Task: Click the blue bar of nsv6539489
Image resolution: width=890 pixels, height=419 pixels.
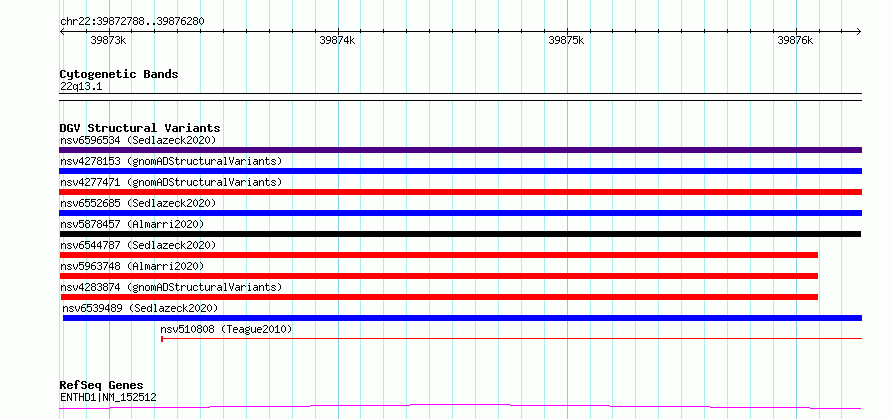Action: coord(462,318)
